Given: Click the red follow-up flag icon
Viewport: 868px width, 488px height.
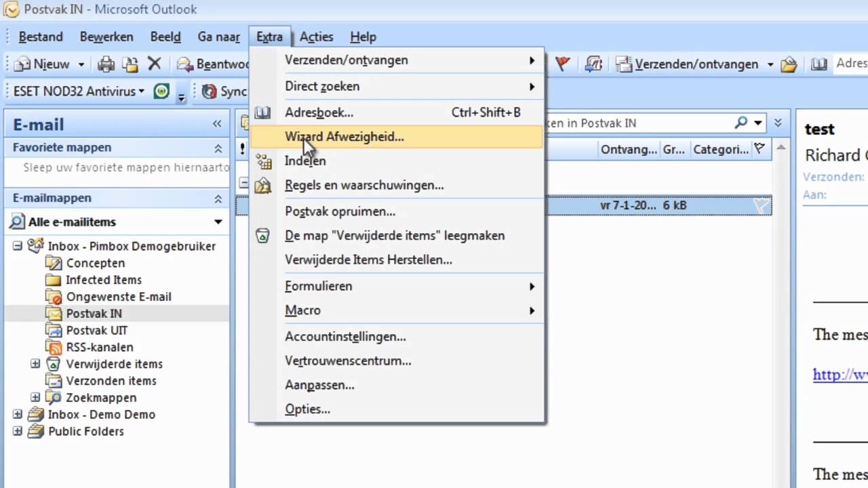Looking at the screenshot, I should 562,64.
